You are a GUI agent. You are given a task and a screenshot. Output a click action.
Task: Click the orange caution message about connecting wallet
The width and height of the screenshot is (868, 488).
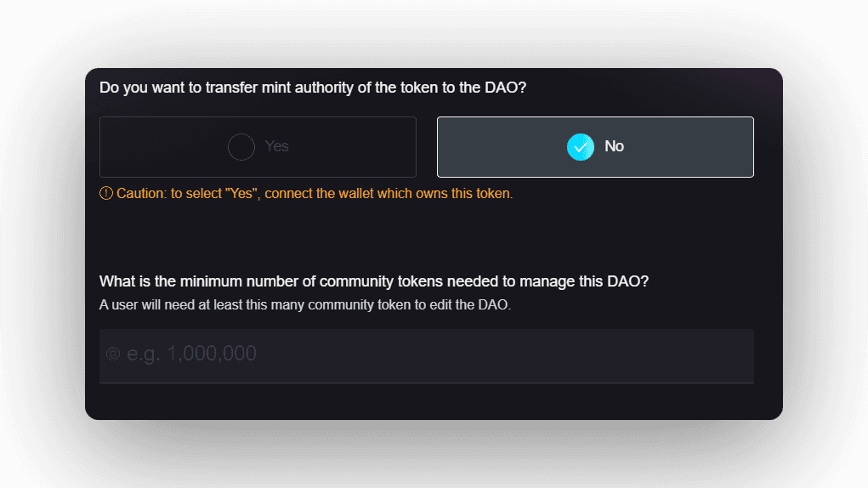(x=315, y=193)
